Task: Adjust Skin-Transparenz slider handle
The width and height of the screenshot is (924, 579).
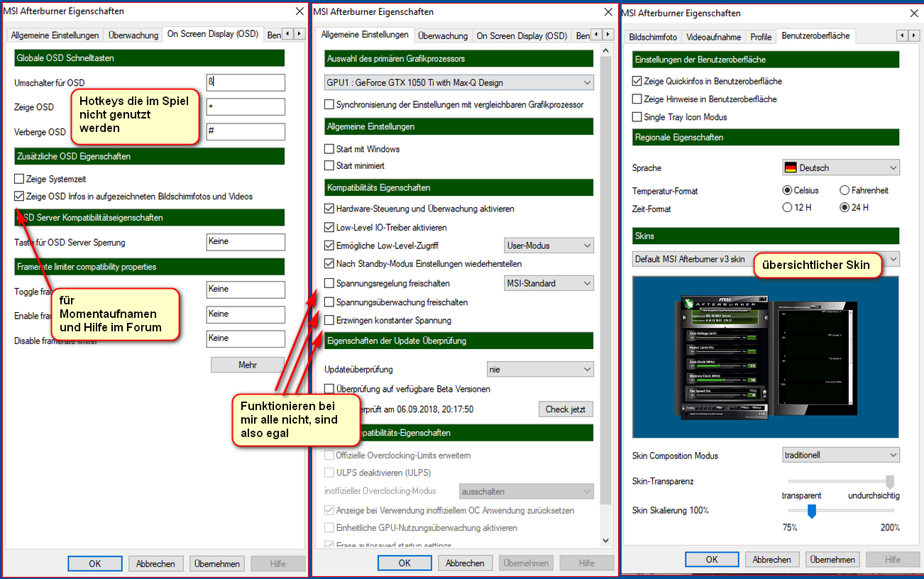Action: pos(890,482)
